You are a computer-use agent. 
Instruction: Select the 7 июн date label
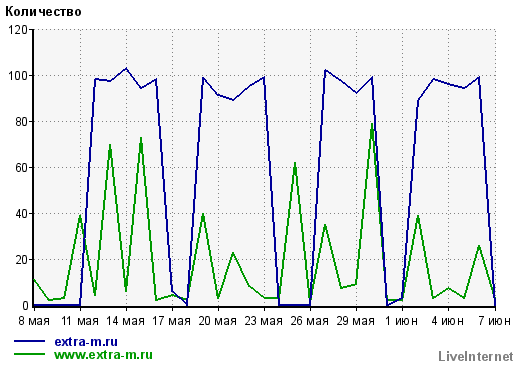coord(495,321)
